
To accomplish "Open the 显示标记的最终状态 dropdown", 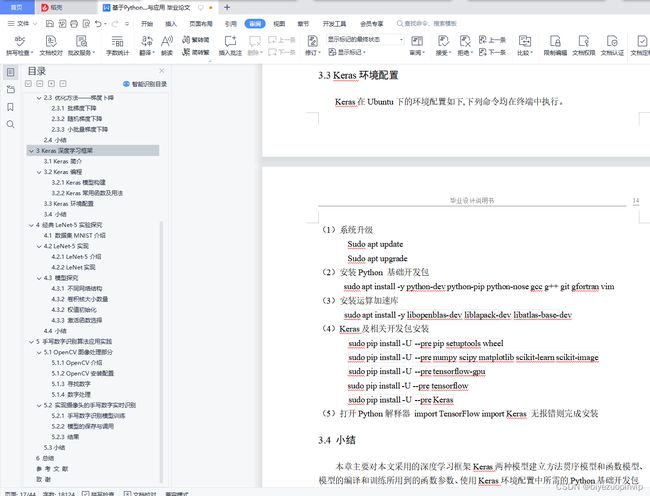I will pyautogui.click(x=365, y=39).
